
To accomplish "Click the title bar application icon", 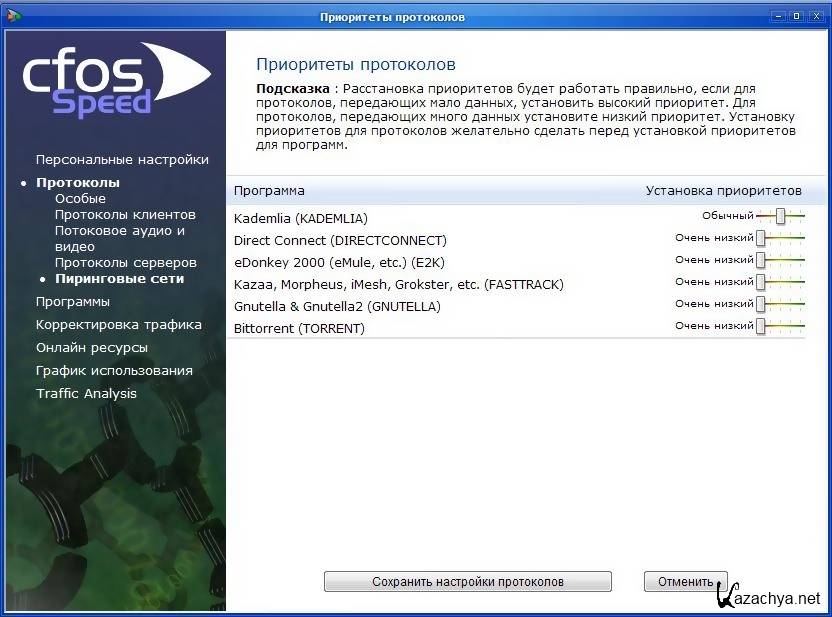I will [x=14, y=16].
